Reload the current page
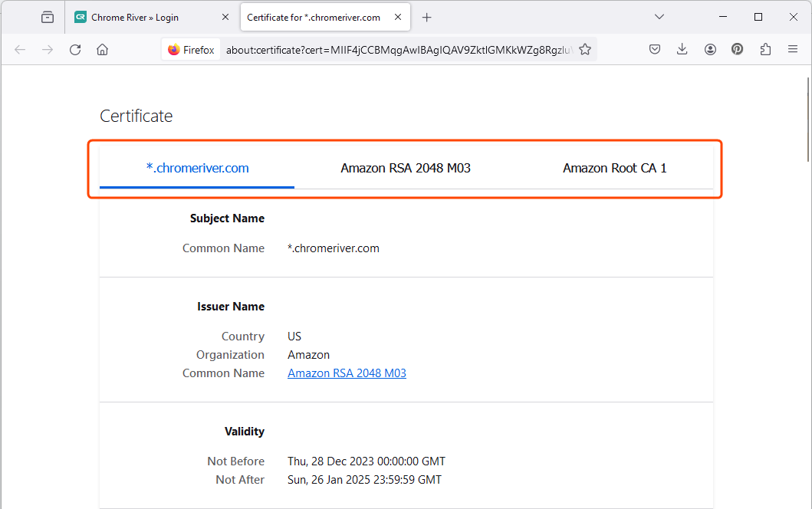 75,50
